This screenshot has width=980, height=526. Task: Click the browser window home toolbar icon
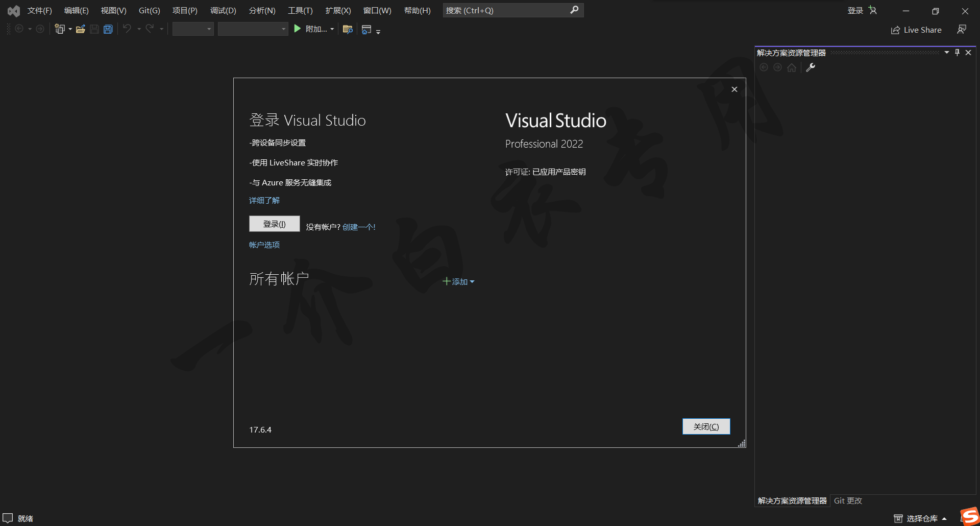366,30
